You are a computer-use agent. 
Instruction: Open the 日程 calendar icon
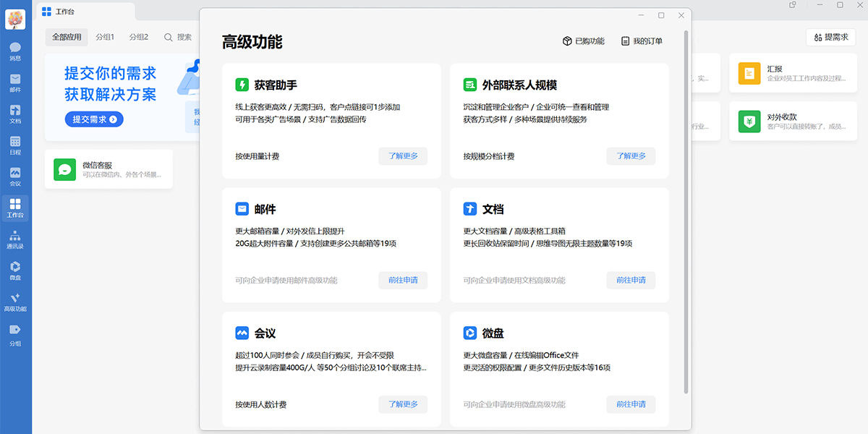(x=15, y=145)
